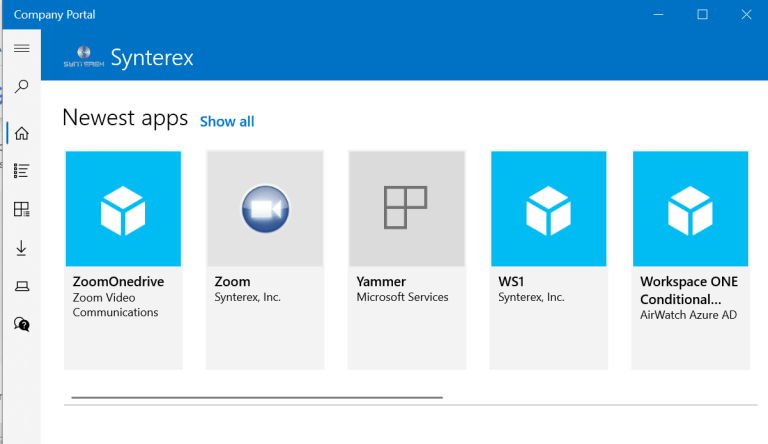Open app categories grid icon

[21, 209]
